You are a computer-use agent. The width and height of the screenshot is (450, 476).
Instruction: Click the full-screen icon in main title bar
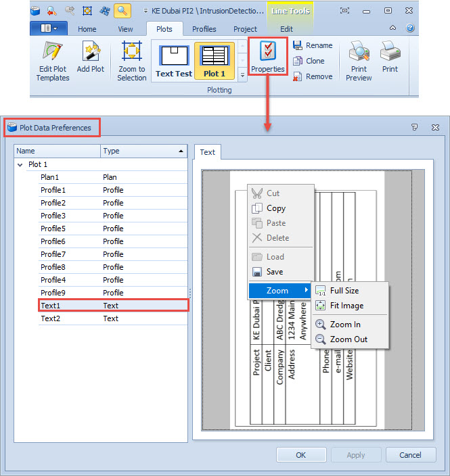tap(344, 11)
